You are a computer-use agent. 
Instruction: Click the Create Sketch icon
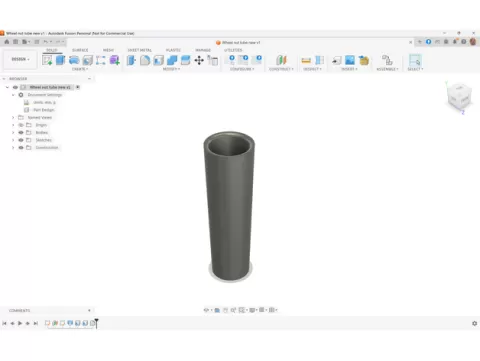point(47,60)
